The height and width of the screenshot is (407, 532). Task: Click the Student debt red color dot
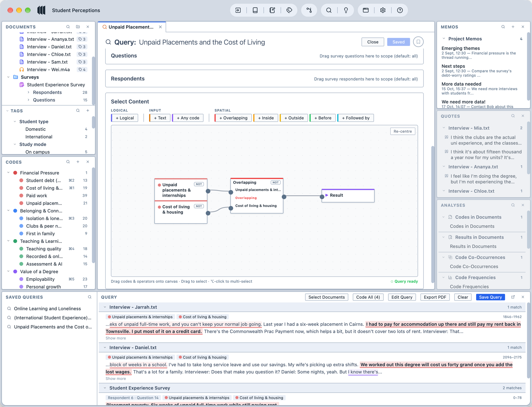pos(21,181)
